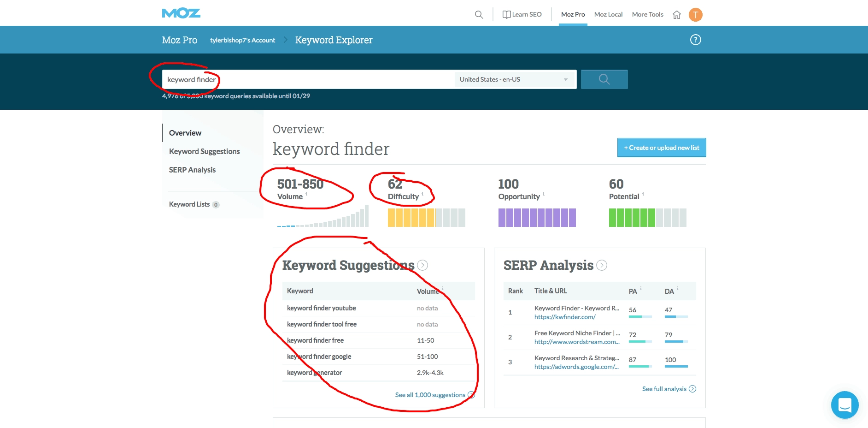The height and width of the screenshot is (428, 868).
Task: Click the 60 potential score
Action: 616,184
